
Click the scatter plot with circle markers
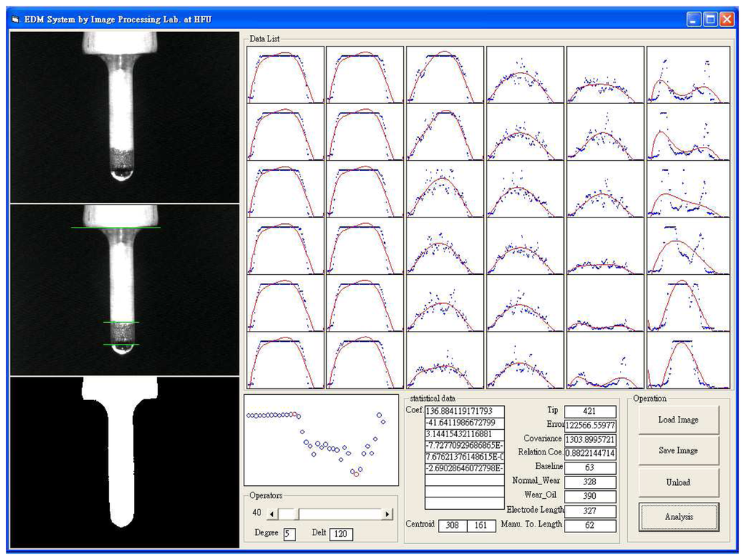point(321,440)
